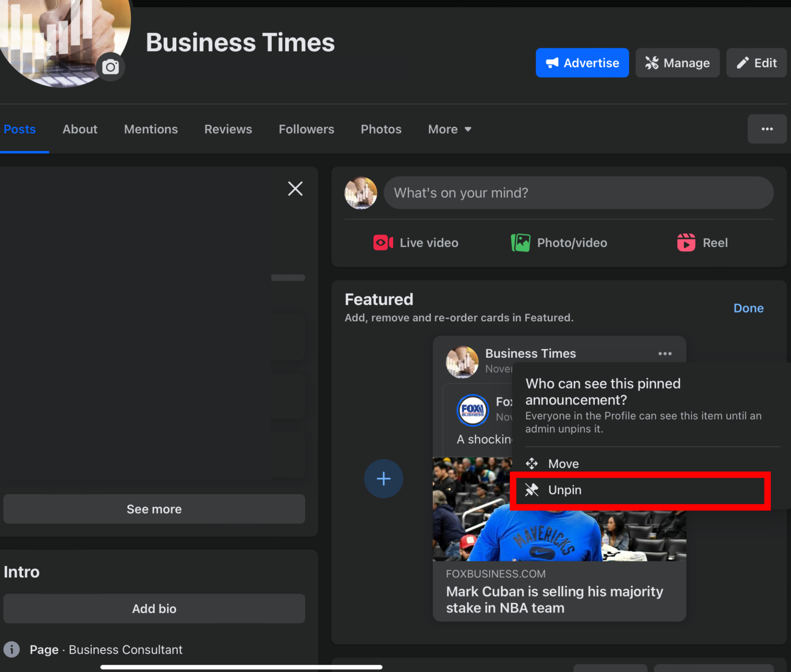Add a Photo/video post

[x=559, y=243]
